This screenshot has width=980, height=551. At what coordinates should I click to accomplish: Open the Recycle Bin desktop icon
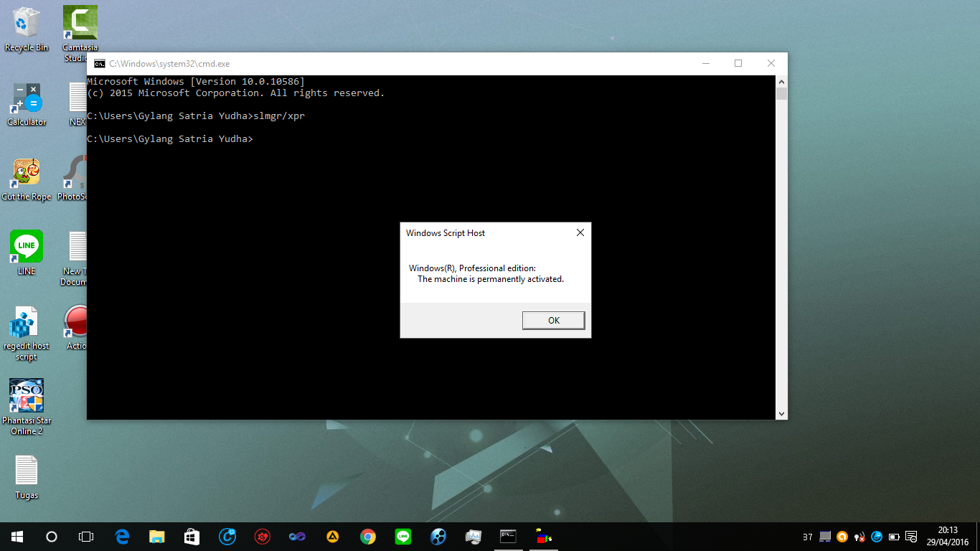click(x=27, y=29)
